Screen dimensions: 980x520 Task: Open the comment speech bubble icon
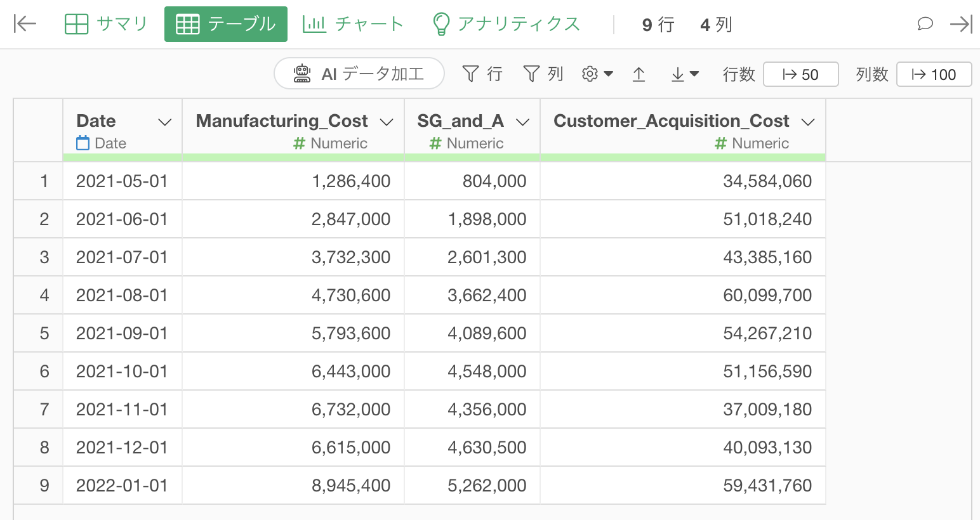(925, 24)
